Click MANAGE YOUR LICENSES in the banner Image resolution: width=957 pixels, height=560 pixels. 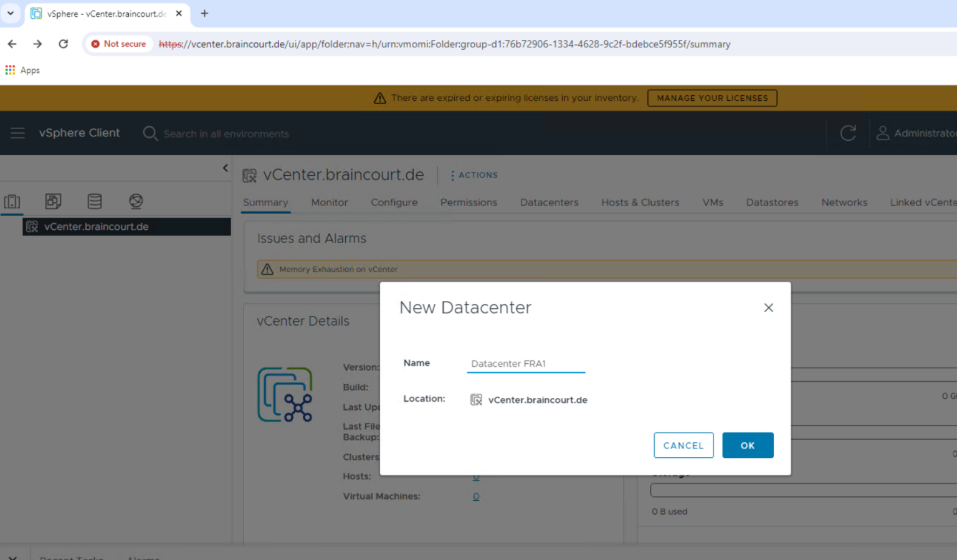[712, 98]
